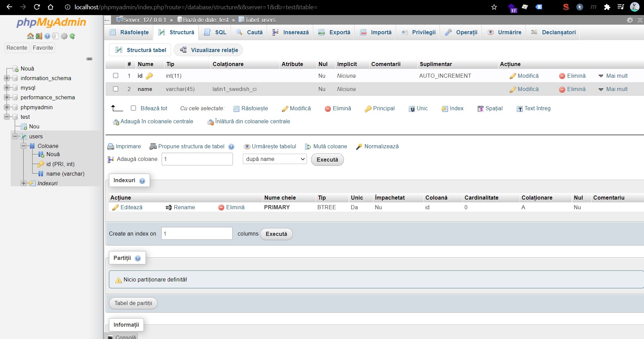
Task: Click Execută next to Adaugă coloane
Action: point(327,160)
